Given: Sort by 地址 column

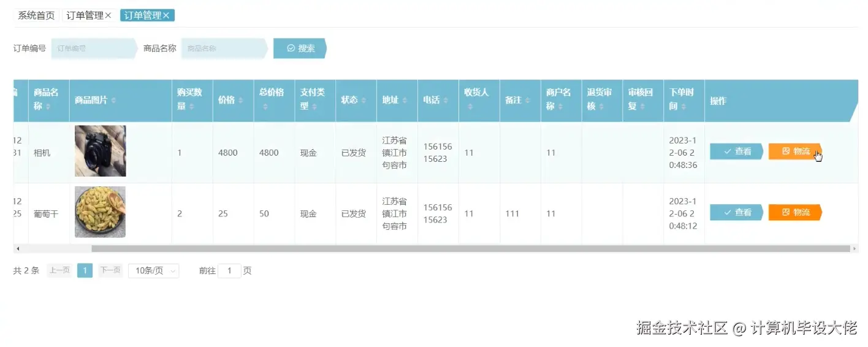Looking at the screenshot, I should (405, 101).
